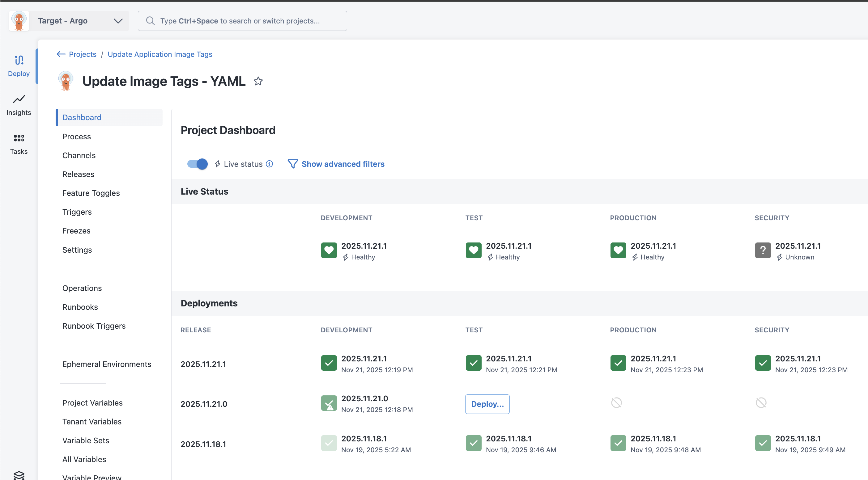868x480 pixels.
Task: Click the Production Healthy heart status icon
Action: (x=618, y=250)
